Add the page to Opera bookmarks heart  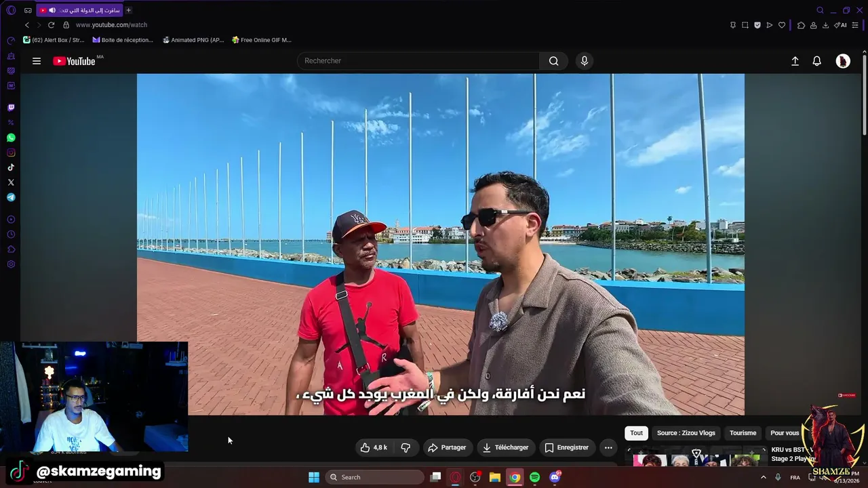click(782, 25)
